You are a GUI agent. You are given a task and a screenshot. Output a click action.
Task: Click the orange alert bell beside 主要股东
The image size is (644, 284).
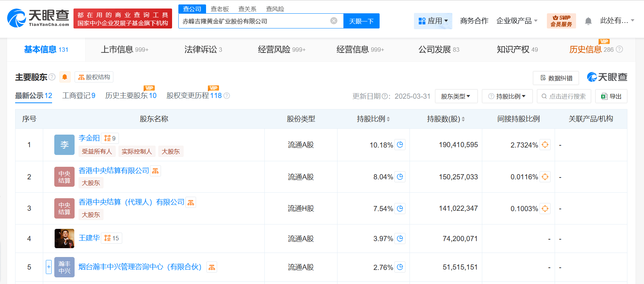coord(65,77)
